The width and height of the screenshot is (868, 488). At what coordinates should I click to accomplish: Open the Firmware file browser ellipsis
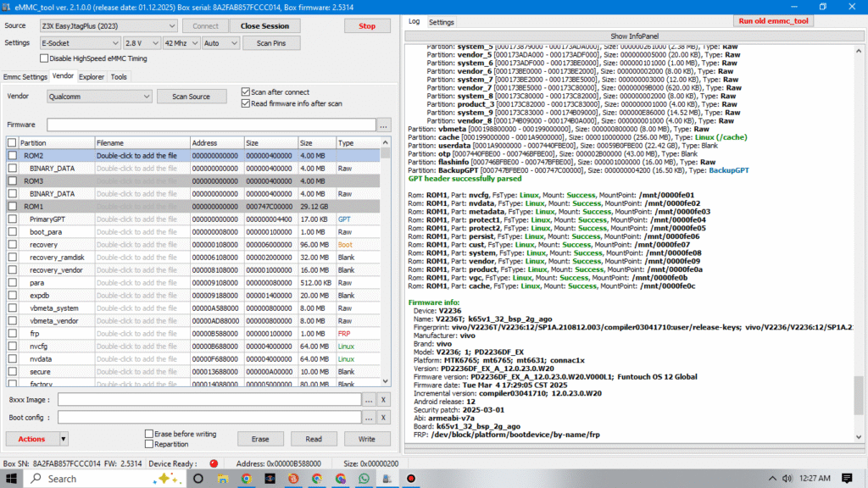[x=386, y=125]
